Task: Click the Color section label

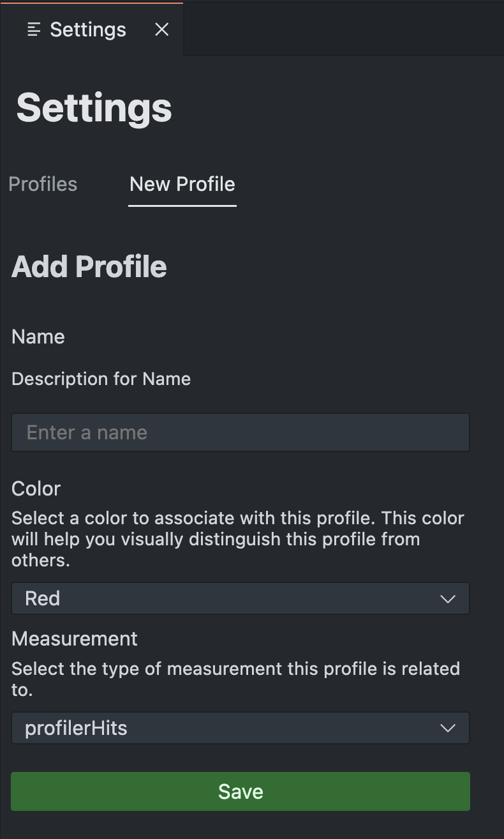Action: click(x=36, y=488)
